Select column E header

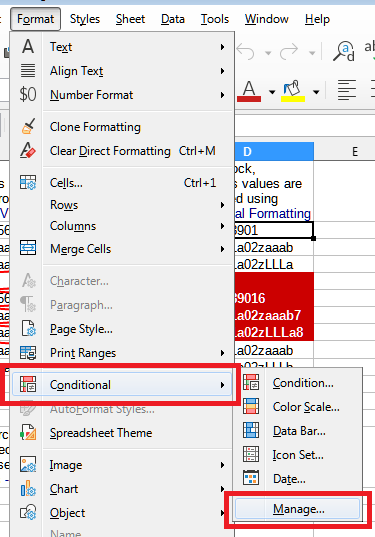pos(345,151)
